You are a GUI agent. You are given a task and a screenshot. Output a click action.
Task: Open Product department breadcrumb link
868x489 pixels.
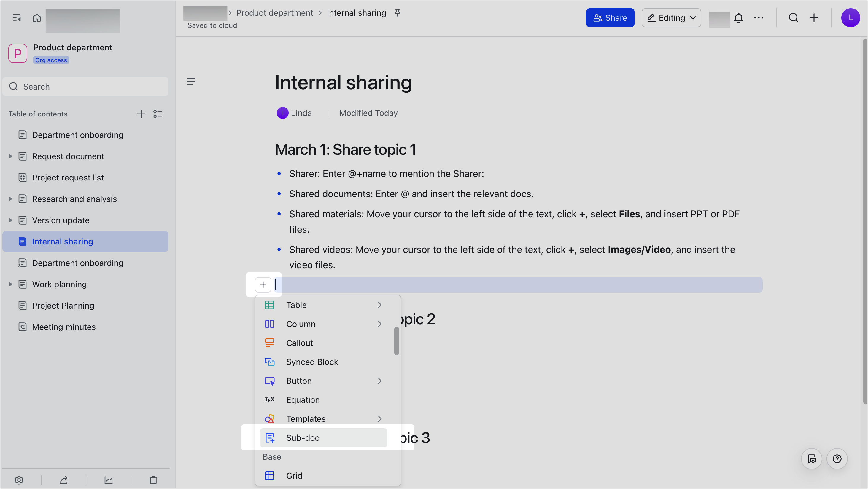pos(275,13)
